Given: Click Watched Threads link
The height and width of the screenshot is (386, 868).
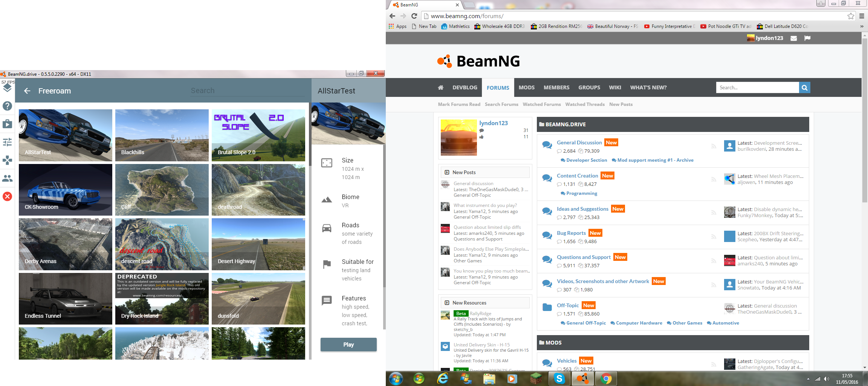Looking at the screenshot, I should [585, 104].
